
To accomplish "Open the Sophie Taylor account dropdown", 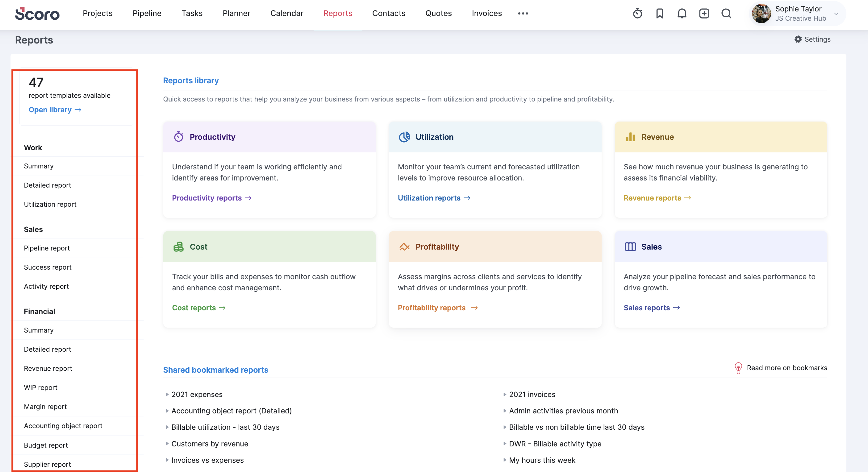I will pos(836,14).
